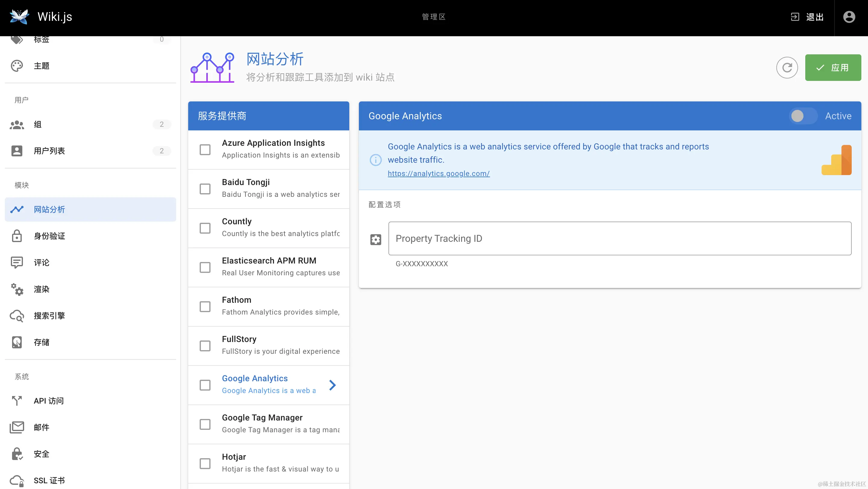Click the 搜索引擎 cloud search icon
Screen dimensions: 868x489
17,316
